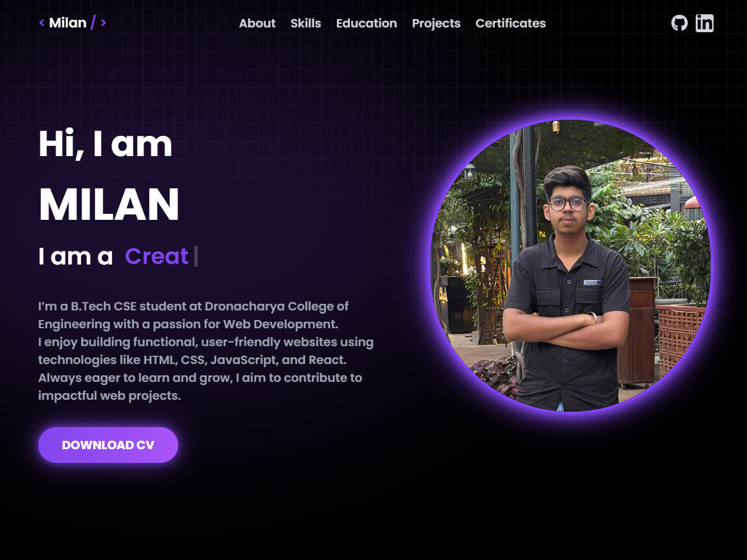Image resolution: width=747 pixels, height=560 pixels.
Task: Click the left angle bracket in the logo
Action: click(42, 23)
